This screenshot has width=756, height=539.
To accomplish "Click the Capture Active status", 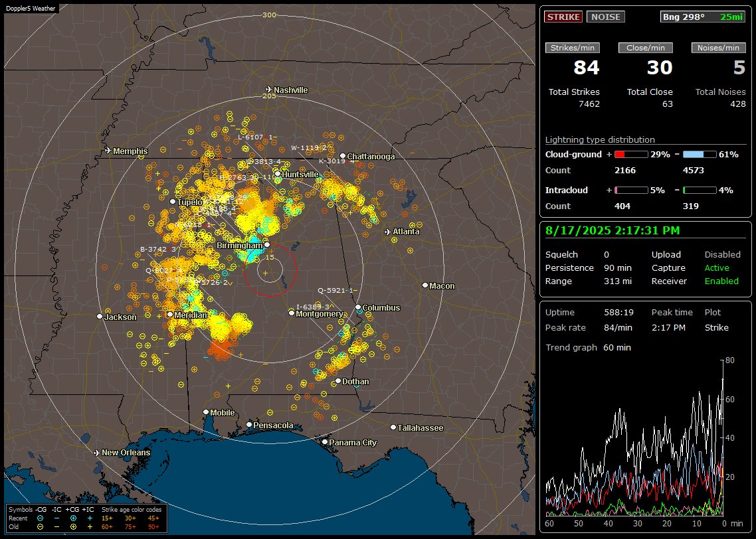I will 717,268.
